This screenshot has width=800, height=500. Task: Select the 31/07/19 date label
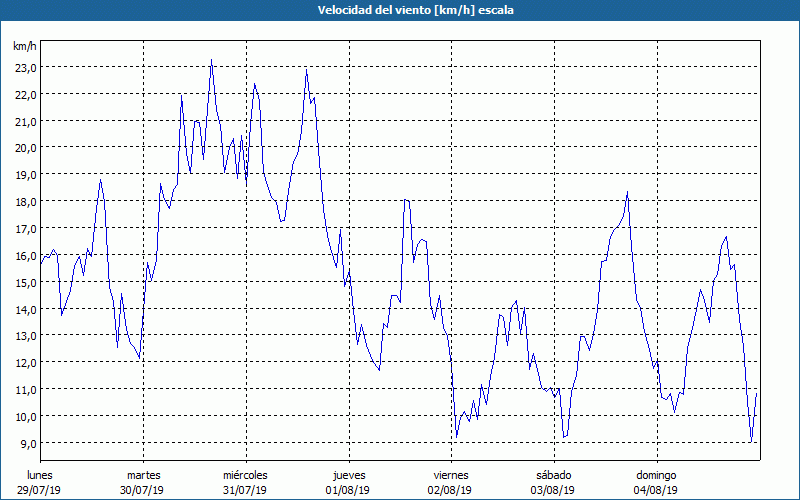point(245,490)
